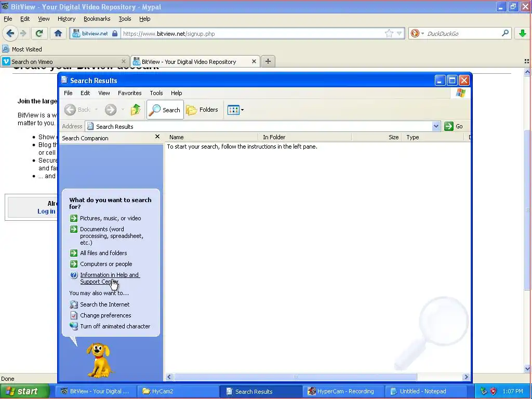This screenshot has width=532, height=399.
Task: Search for Pictures, music, or video
Action: pos(110,218)
